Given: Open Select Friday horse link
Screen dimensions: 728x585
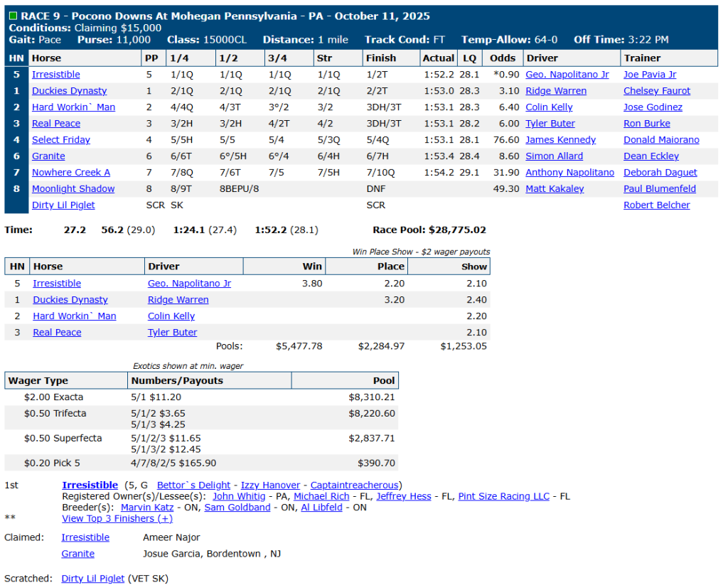Looking at the screenshot, I should point(61,140).
